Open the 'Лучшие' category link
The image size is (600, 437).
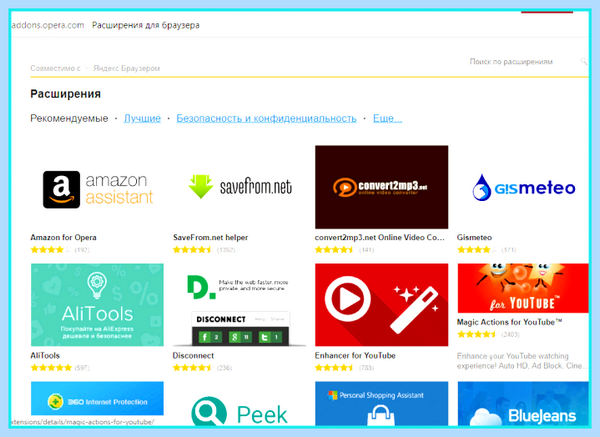tap(142, 118)
